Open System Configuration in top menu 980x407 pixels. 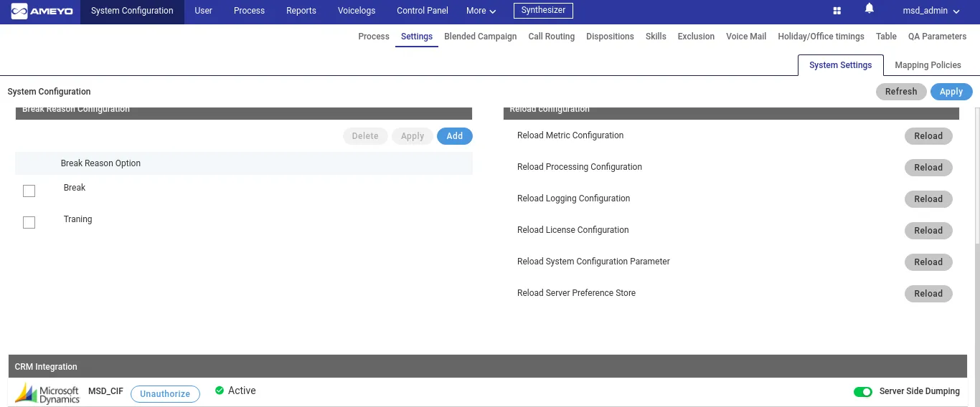(x=132, y=11)
